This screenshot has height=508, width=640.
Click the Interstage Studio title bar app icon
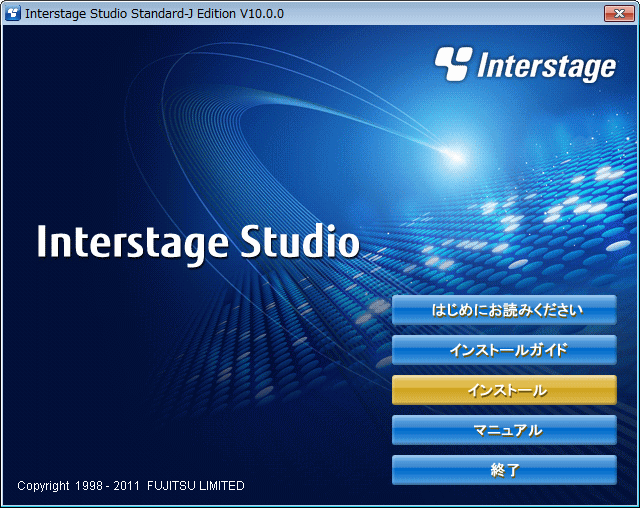[x=13, y=13]
